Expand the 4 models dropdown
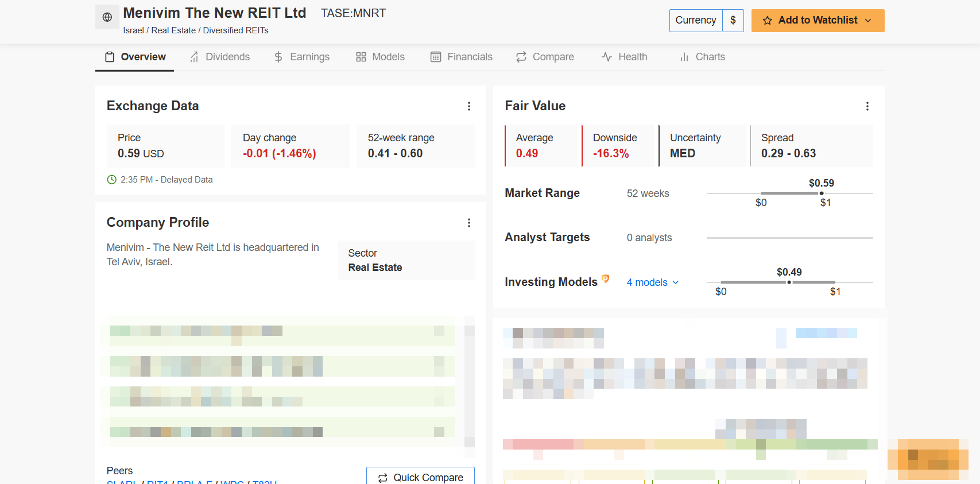 tap(653, 282)
